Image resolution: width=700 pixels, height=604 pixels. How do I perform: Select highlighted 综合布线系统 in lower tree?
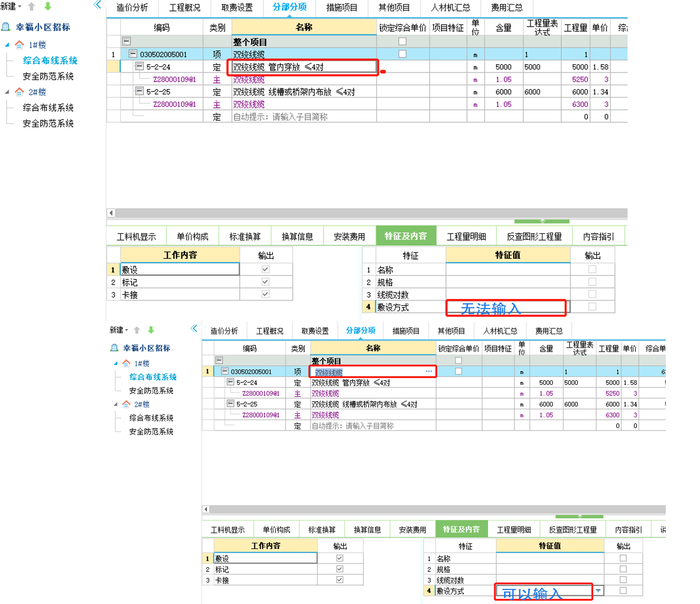153,377
